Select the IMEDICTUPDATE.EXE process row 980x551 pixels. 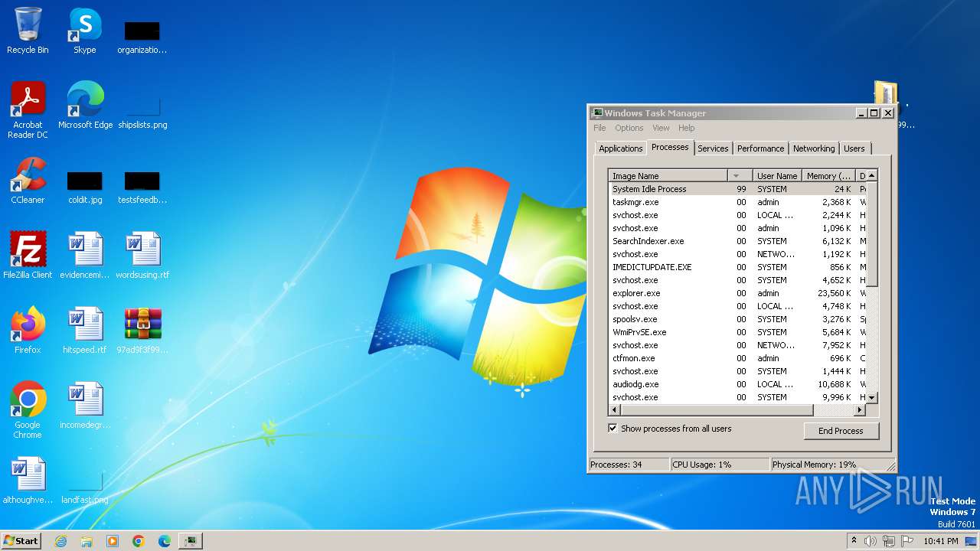[737, 267]
